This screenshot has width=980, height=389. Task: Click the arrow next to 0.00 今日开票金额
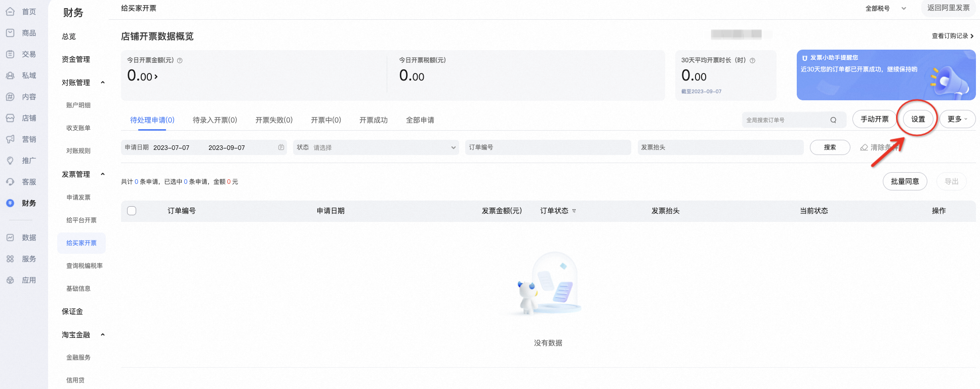pos(156,77)
